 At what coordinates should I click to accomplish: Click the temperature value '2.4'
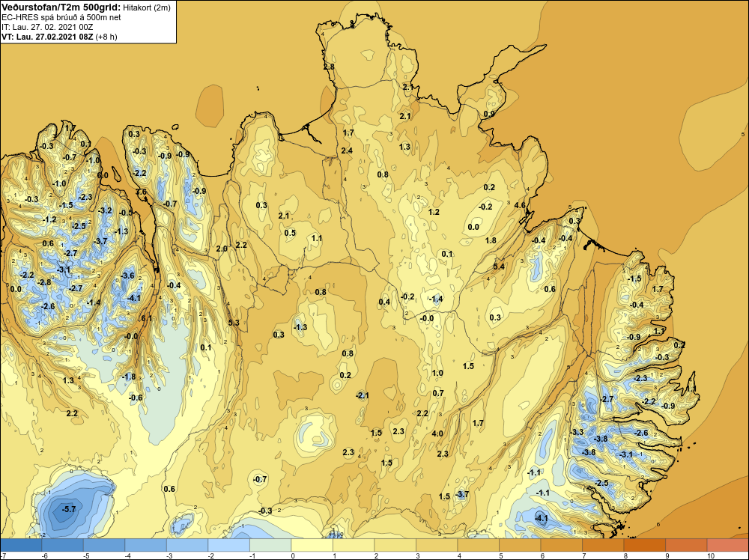click(347, 151)
